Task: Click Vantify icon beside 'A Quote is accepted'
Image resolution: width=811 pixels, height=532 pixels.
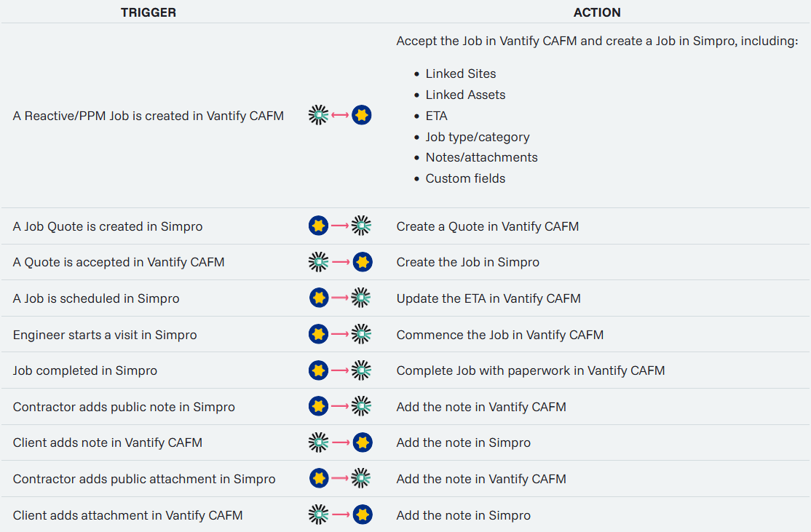Action: [318, 262]
